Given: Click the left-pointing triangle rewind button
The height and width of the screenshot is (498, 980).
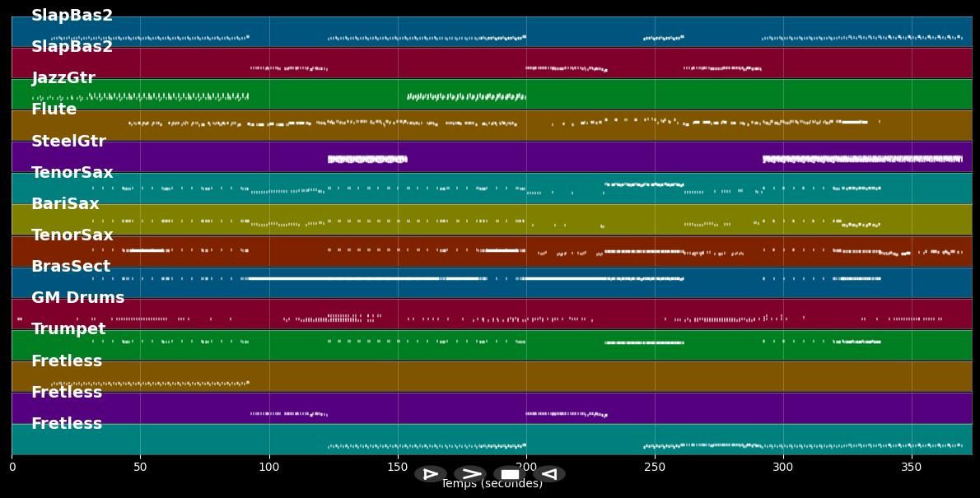Looking at the screenshot, I should (x=549, y=474).
